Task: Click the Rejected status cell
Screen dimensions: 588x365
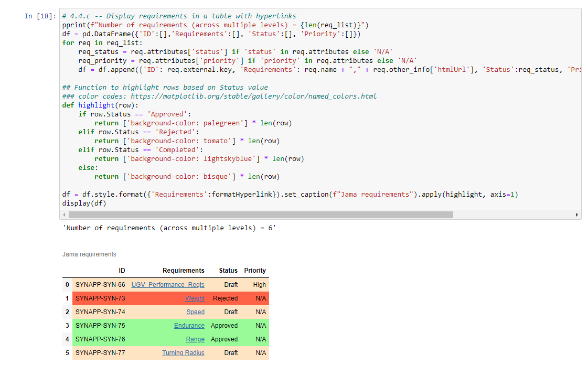Action: pos(226,298)
